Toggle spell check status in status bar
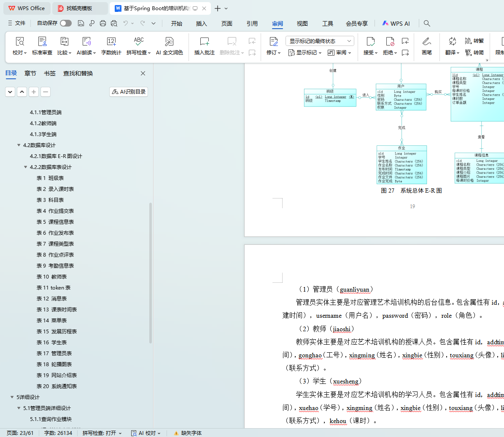504x437 pixels. [x=102, y=433]
